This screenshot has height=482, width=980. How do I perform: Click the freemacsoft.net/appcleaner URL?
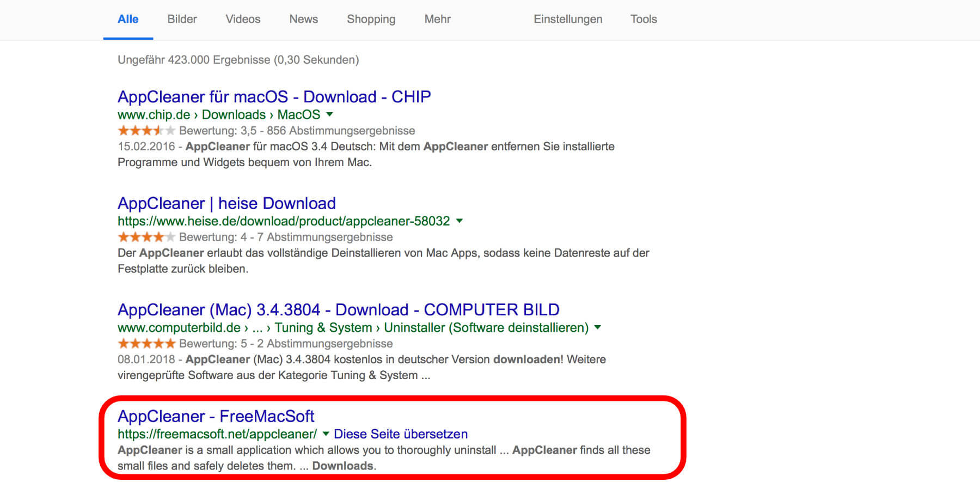point(217,434)
